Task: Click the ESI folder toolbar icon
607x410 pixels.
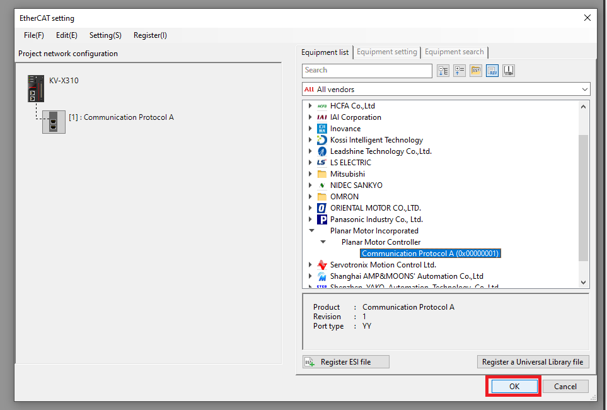Action: (x=476, y=70)
